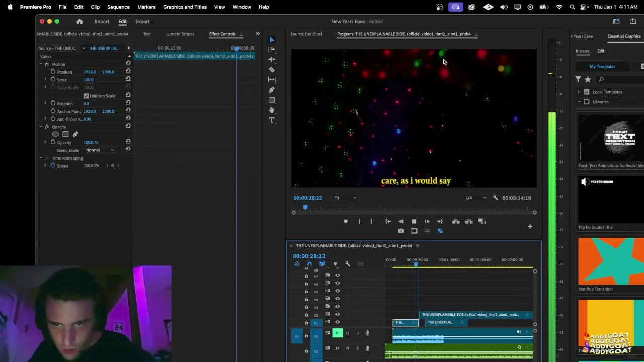Click free draw bezier mask pen
This screenshot has height=362, width=644.
pyautogui.click(x=75, y=134)
